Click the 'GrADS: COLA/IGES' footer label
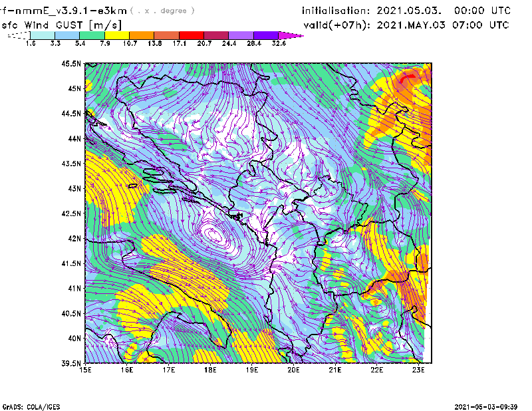The height and width of the screenshot is (411, 532). pyautogui.click(x=31, y=406)
